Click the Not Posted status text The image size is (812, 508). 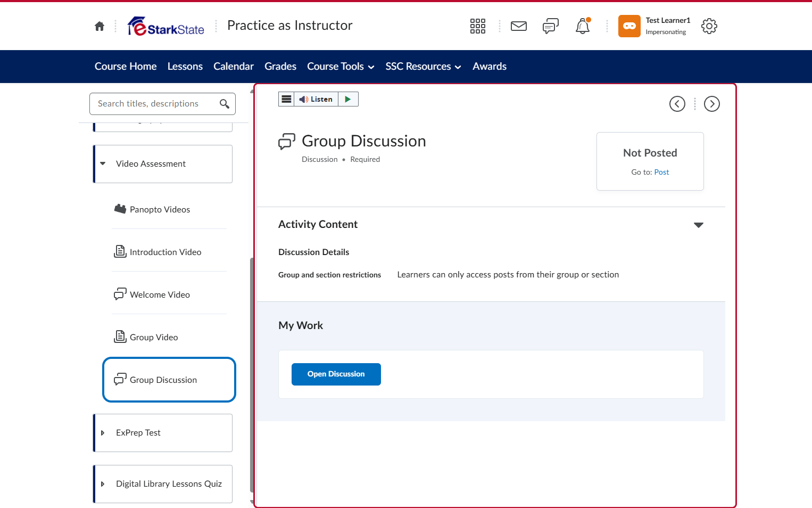click(x=650, y=153)
